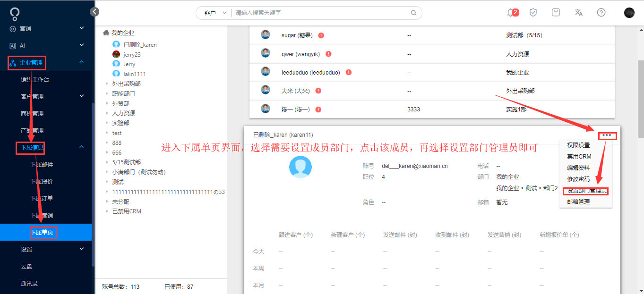Click the language translation icon
Screen dimensions: 644x294
pos(578,13)
